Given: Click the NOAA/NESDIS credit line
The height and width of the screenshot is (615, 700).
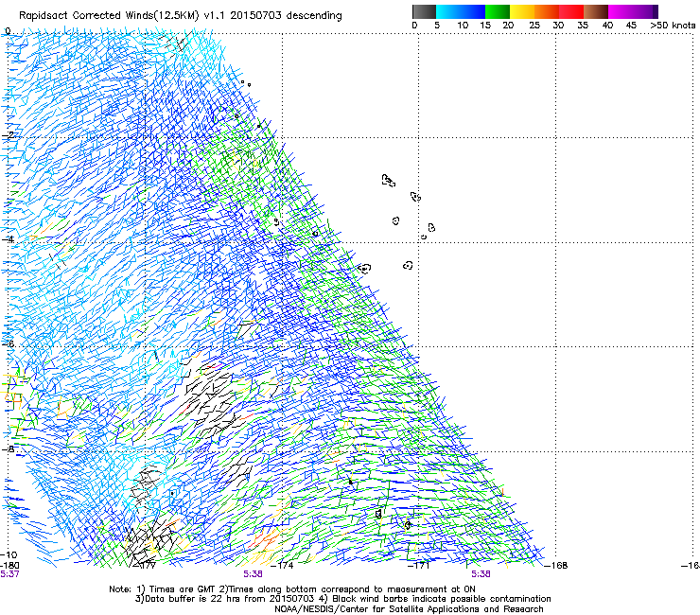Looking at the screenshot, I should point(409,609).
